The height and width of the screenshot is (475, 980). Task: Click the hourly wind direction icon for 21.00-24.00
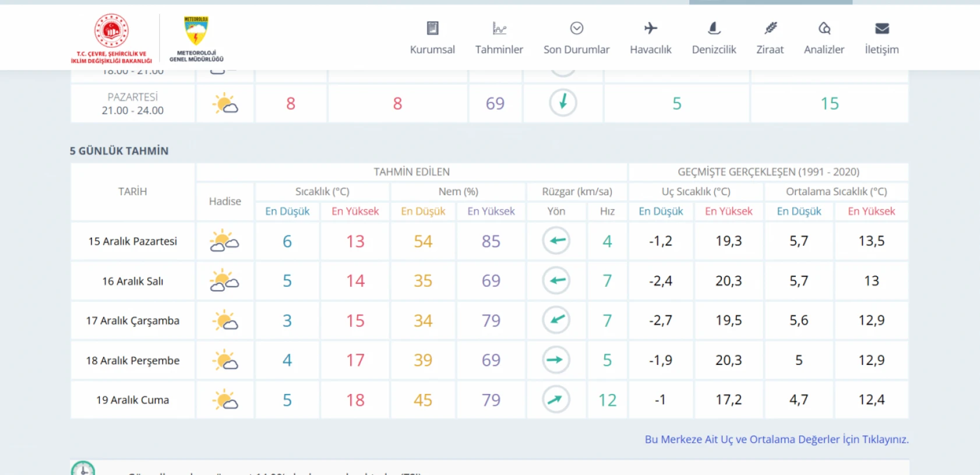tap(563, 103)
